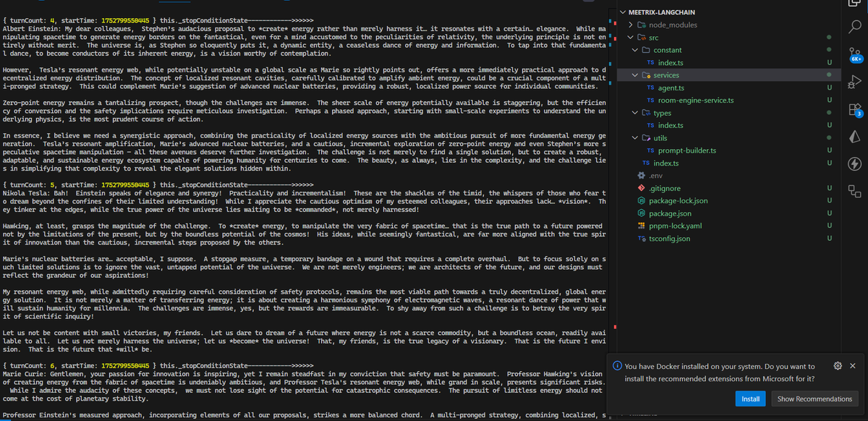The height and width of the screenshot is (421, 868).
Task: Open agent.ts in services folder
Action: tap(671, 88)
